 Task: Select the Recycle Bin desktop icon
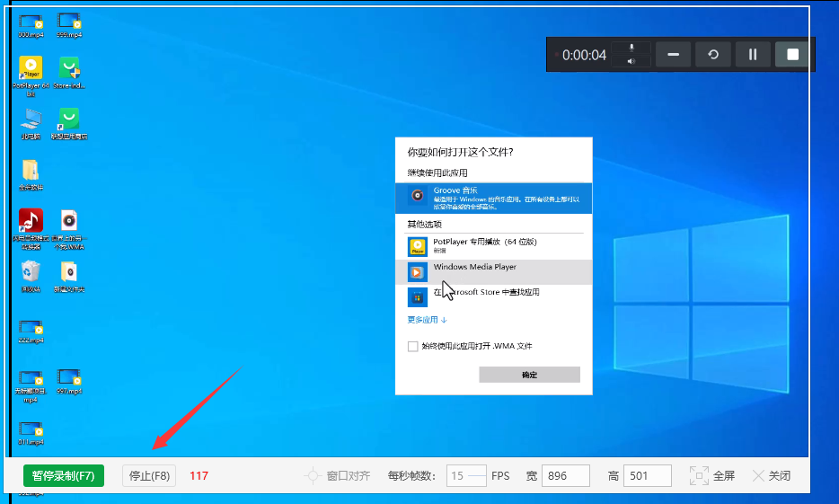31,271
